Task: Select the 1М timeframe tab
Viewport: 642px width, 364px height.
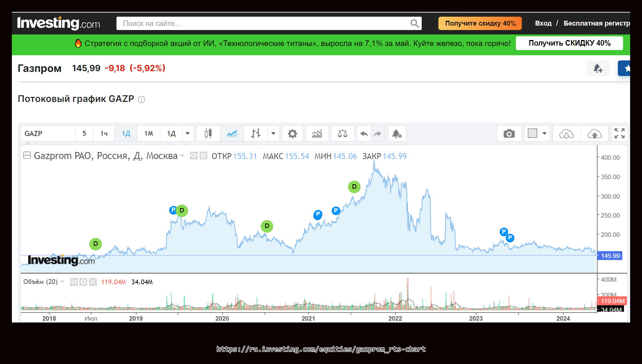Action: pos(148,133)
